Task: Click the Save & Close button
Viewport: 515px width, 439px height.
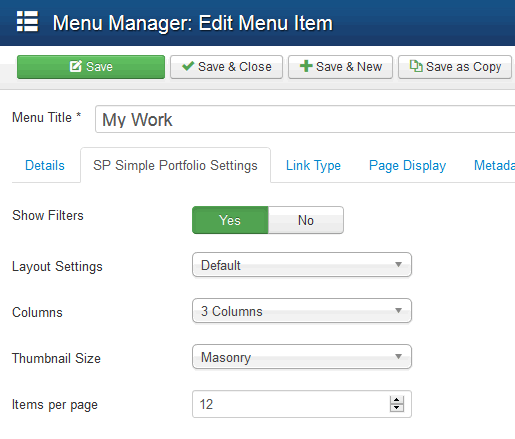Action: click(x=227, y=67)
